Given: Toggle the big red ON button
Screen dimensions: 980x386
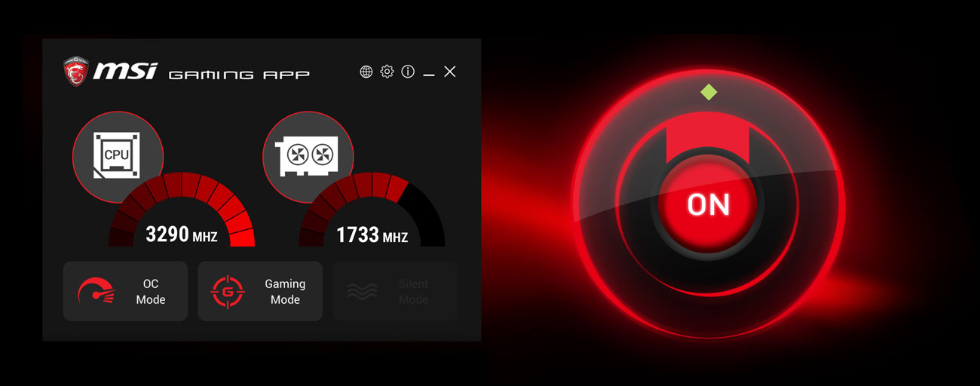Looking at the screenshot, I should [x=709, y=204].
